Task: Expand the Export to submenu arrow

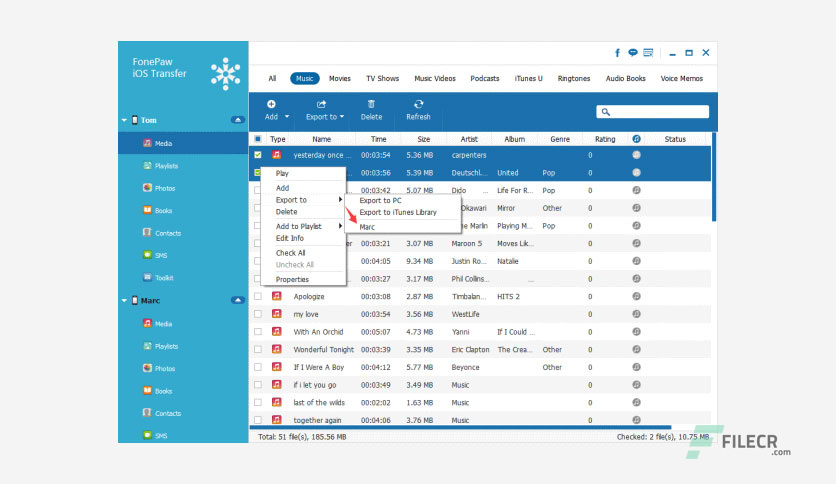Action: [x=340, y=199]
